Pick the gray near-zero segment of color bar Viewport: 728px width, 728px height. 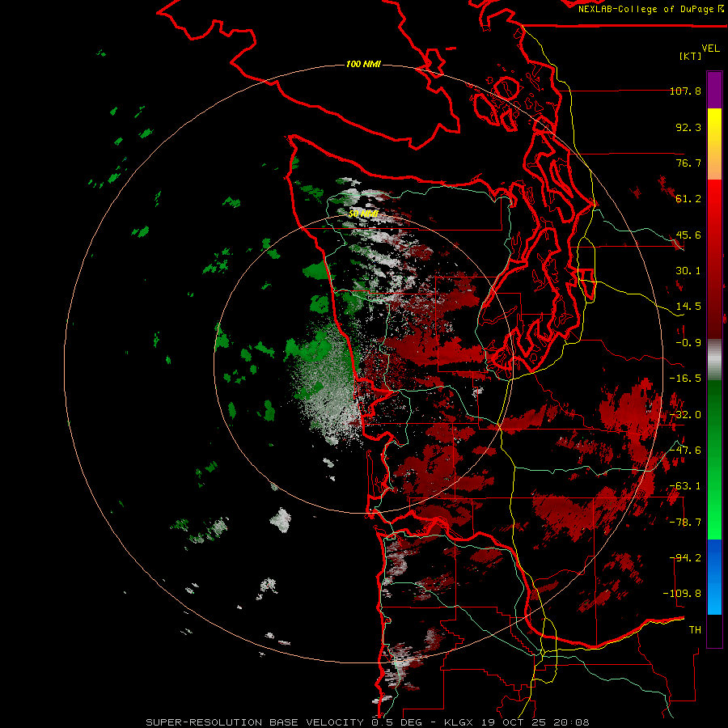[714, 359]
